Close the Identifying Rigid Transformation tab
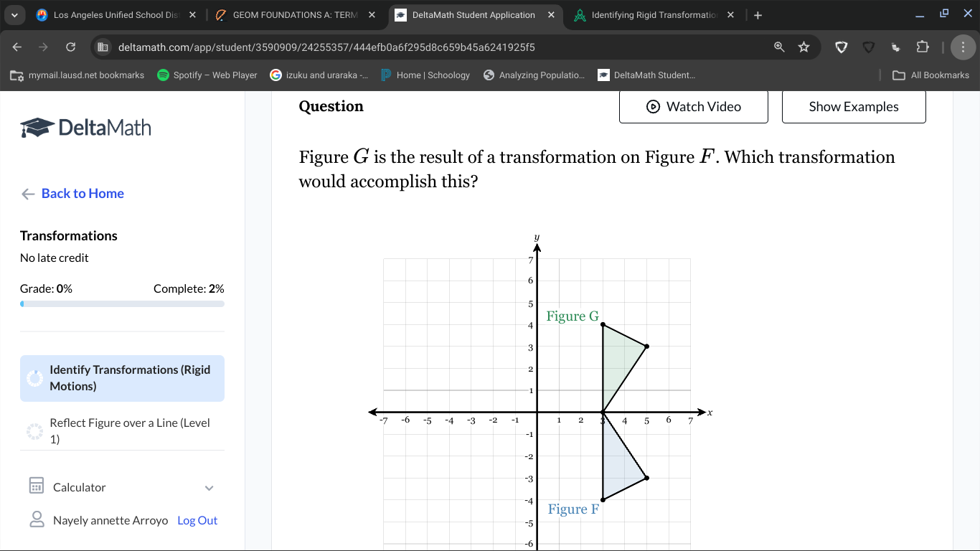 click(x=730, y=15)
